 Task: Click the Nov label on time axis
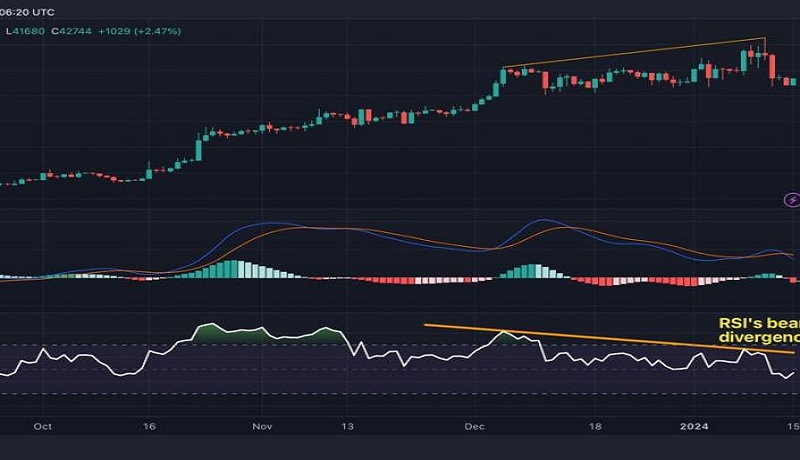click(x=262, y=425)
